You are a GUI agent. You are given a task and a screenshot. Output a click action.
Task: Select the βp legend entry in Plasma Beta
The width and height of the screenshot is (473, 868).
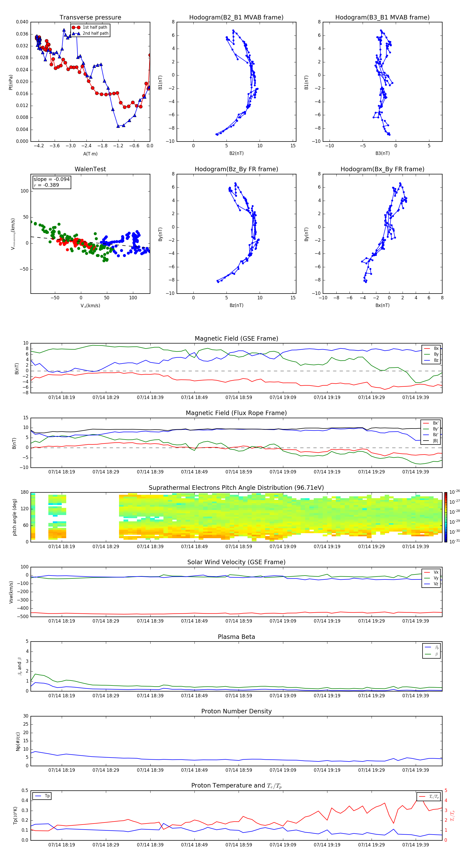(431, 647)
